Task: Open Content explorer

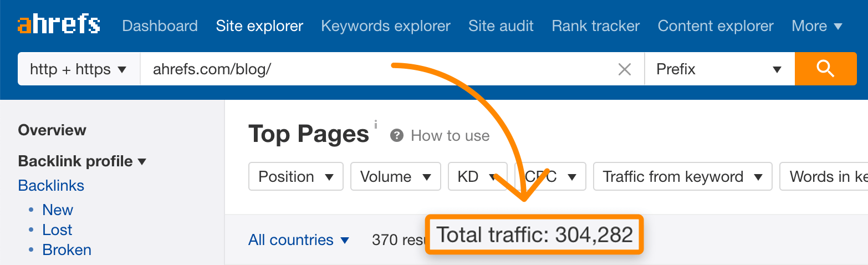Action: click(x=716, y=26)
